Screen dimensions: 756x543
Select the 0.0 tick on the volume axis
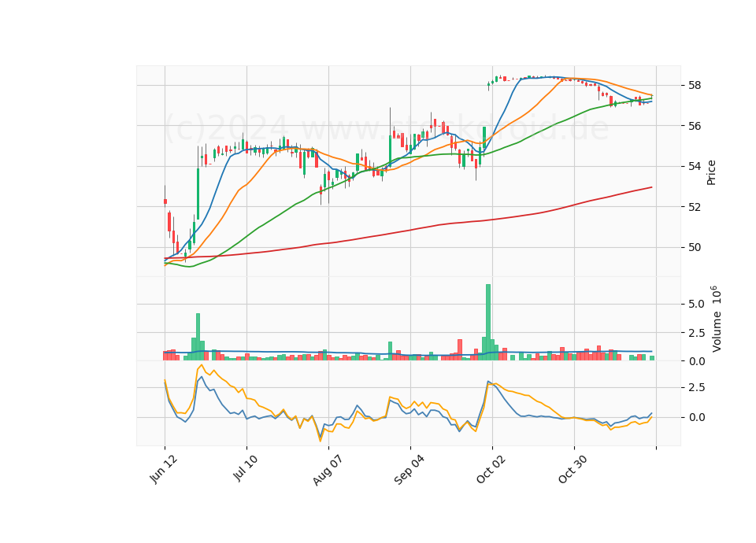coord(696,361)
